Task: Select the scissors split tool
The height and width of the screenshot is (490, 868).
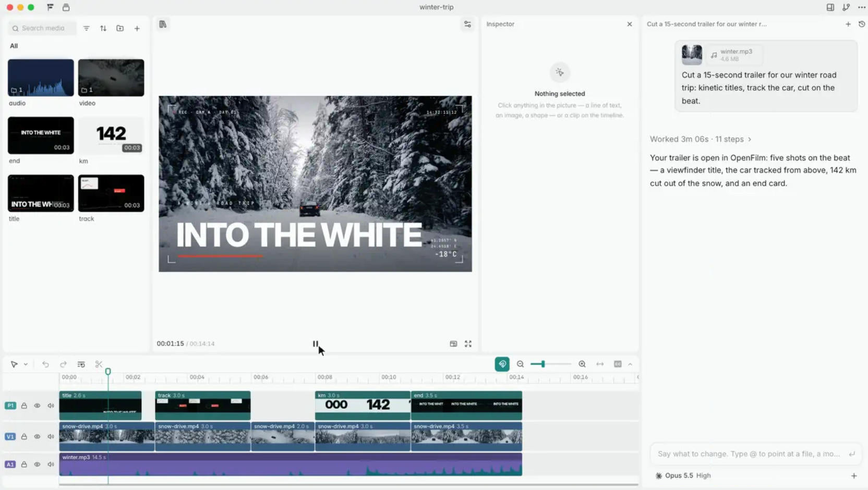Action: pyautogui.click(x=99, y=364)
